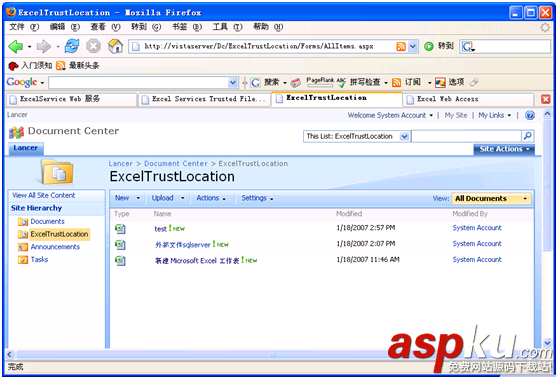
Task: Open SharePoint help icon
Action: coord(530,115)
